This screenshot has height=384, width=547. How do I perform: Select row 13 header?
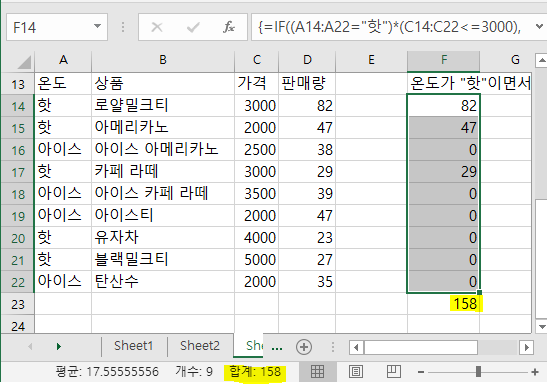[x=18, y=84]
